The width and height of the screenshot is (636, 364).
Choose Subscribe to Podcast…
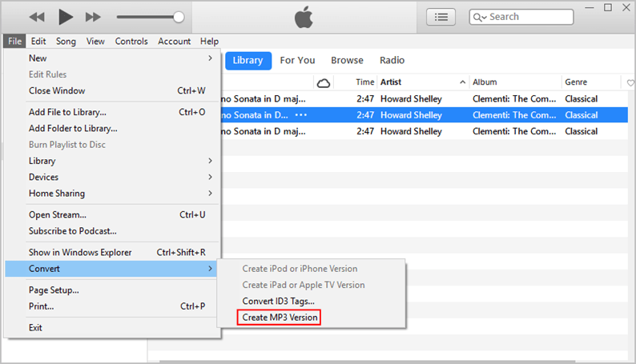(112, 230)
